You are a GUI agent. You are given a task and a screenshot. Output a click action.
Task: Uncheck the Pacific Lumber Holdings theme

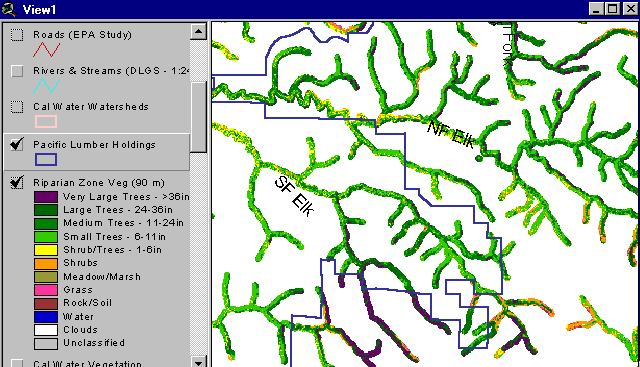click(x=17, y=144)
